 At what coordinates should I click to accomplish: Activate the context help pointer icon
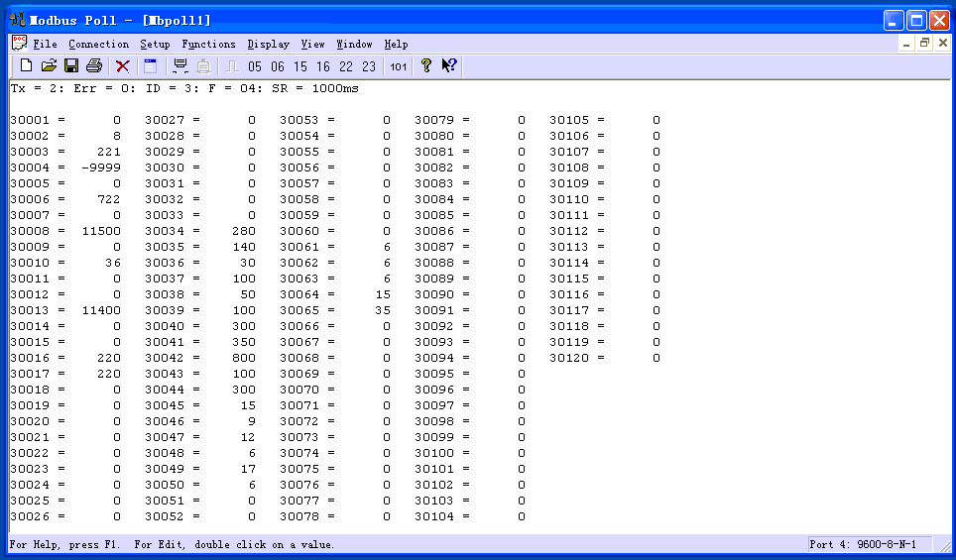[x=449, y=66]
